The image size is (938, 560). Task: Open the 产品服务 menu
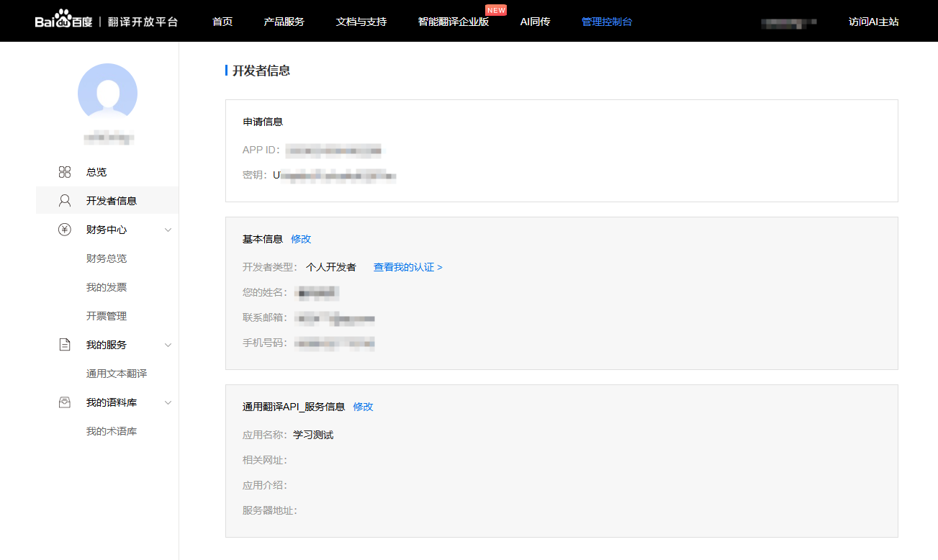pyautogui.click(x=284, y=22)
